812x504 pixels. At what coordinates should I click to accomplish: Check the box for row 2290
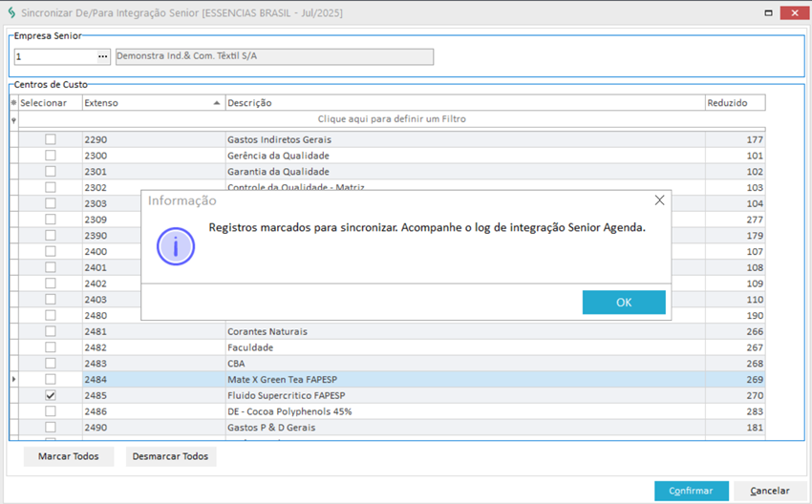(x=51, y=139)
